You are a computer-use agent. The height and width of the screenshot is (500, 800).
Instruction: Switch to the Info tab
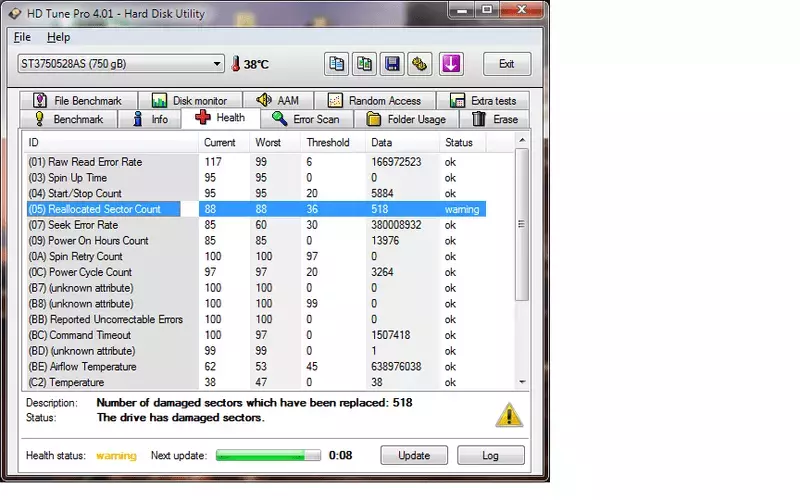(149, 119)
